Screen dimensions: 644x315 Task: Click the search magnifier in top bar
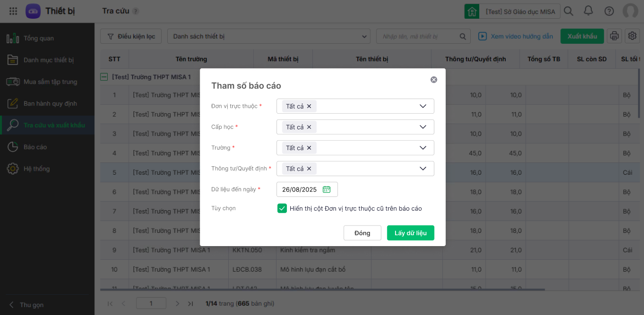pos(568,11)
